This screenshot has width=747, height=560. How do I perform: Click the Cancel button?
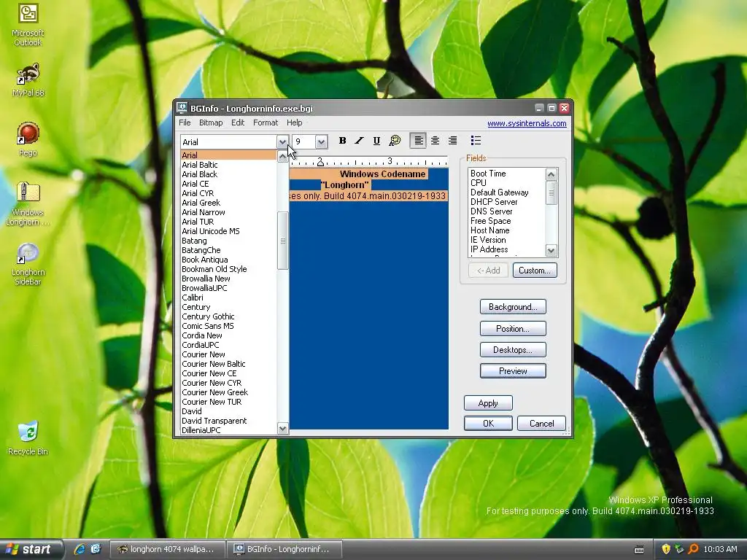coord(541,424)
